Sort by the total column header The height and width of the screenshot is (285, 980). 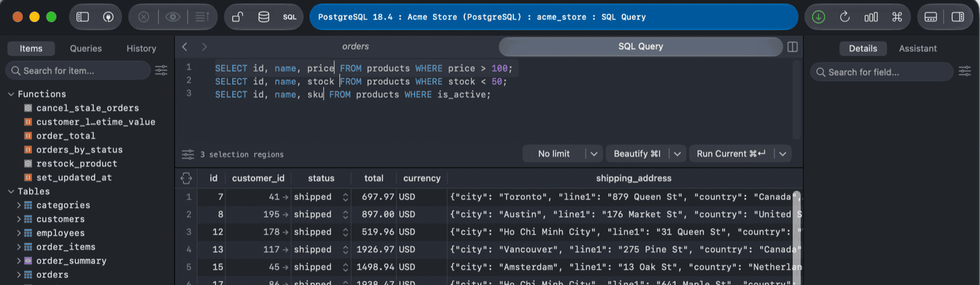374,178
